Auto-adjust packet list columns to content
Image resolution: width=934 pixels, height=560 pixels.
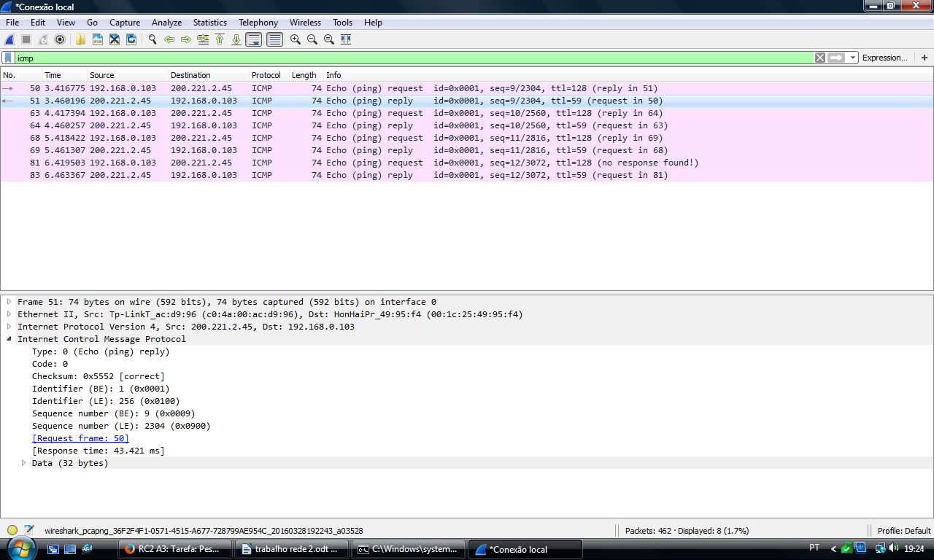(x=346, y=39)
